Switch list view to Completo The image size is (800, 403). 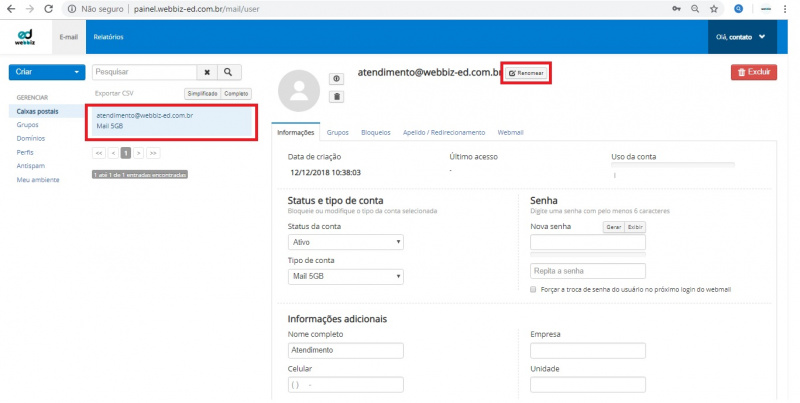(236, 93)
